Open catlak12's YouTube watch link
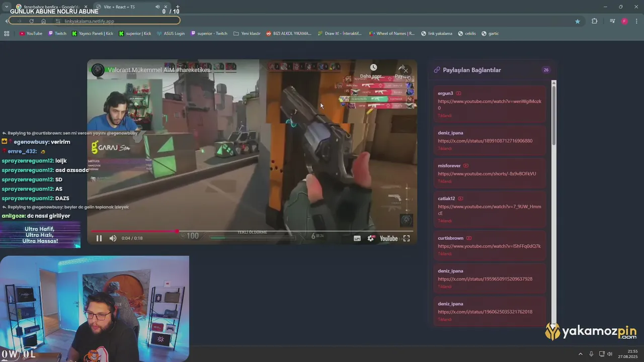 pyautogui.click(x=490, y=210)
